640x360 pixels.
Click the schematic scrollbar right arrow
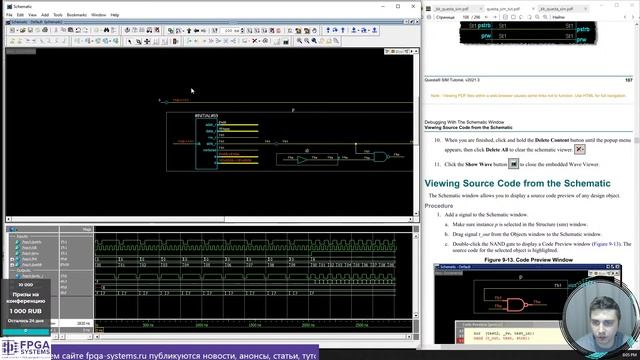411,219
